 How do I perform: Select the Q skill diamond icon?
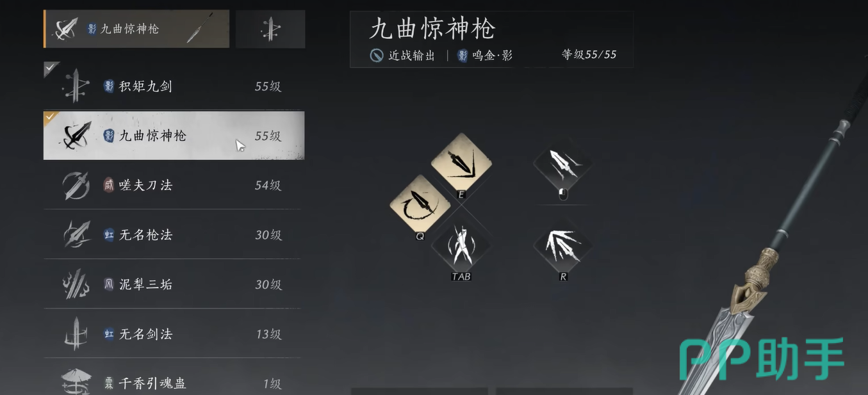pos(420,204)
